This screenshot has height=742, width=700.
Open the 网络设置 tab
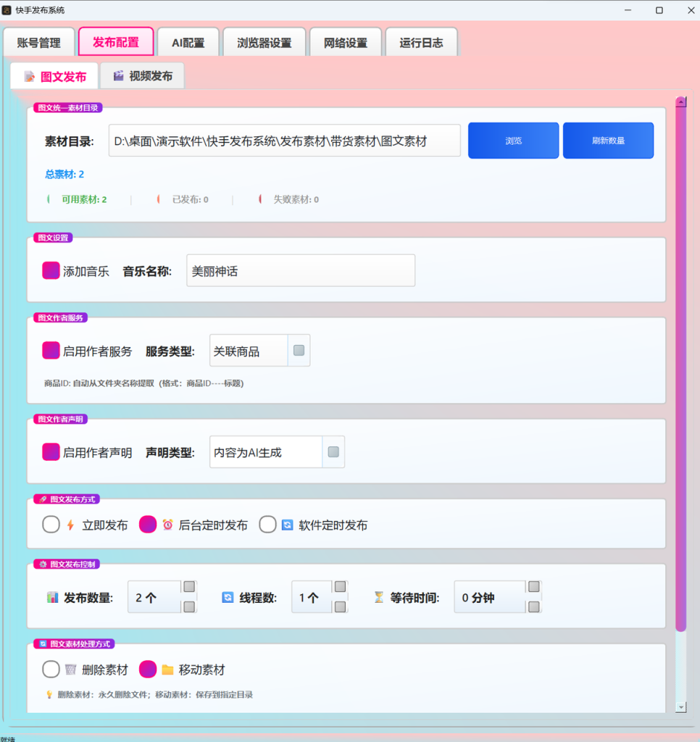[x=346, y=43]
